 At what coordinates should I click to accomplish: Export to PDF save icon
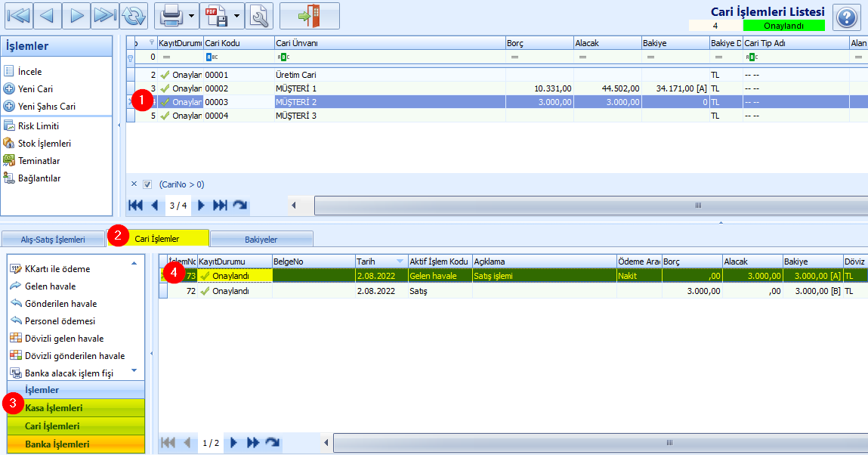click(217, 16)
